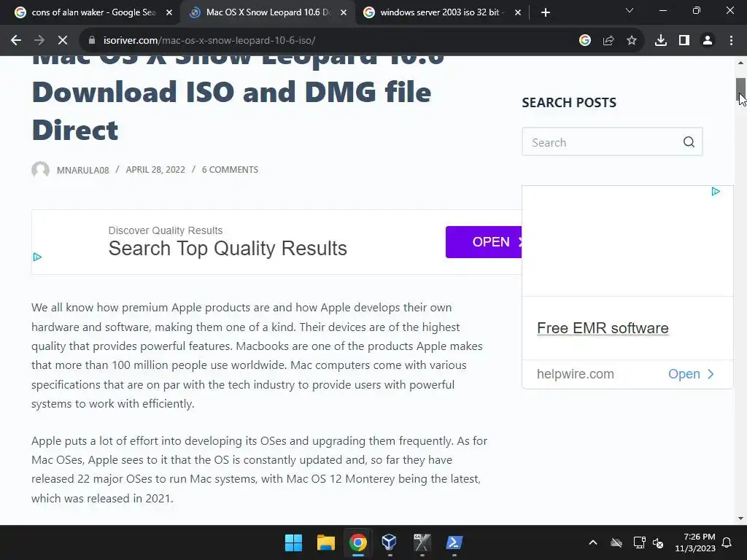
Task: Click the purple OPEN ad button
Action: click(484, 242)
